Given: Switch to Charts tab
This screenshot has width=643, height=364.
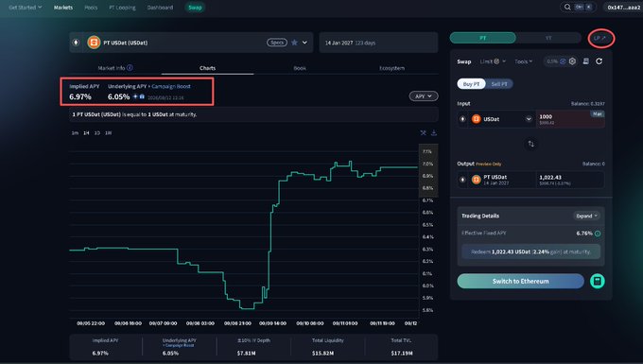Looking at the screenshot, I should point(207,68).
